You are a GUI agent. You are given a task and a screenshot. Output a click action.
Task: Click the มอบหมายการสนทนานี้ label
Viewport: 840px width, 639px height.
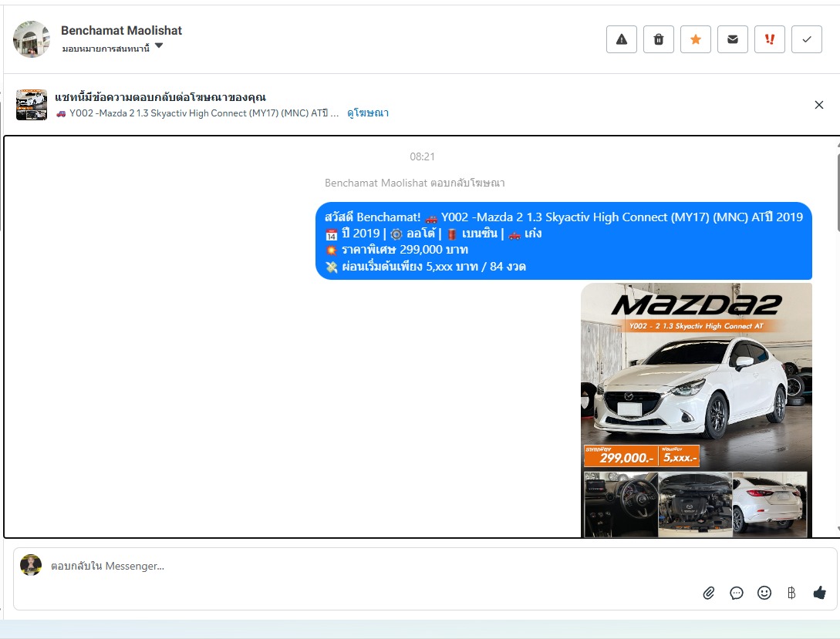[106, 49]
